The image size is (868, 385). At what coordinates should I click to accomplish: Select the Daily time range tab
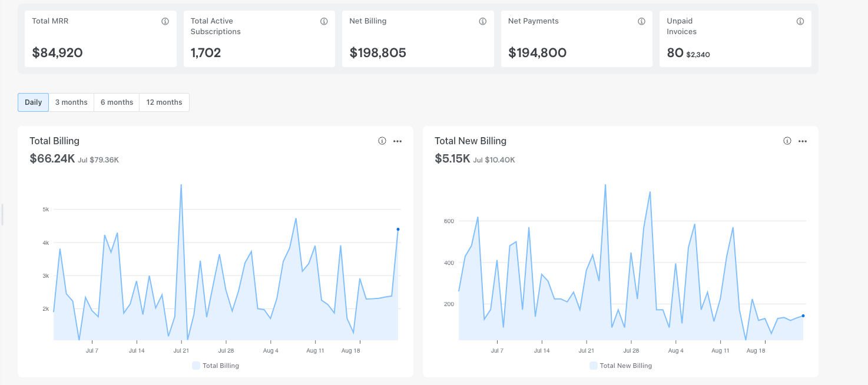[33, 102]
